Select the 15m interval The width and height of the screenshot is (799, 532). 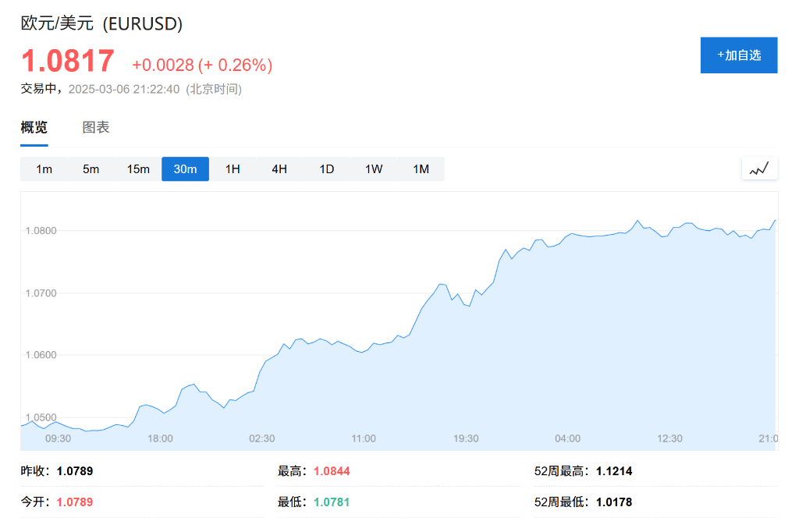138,169
